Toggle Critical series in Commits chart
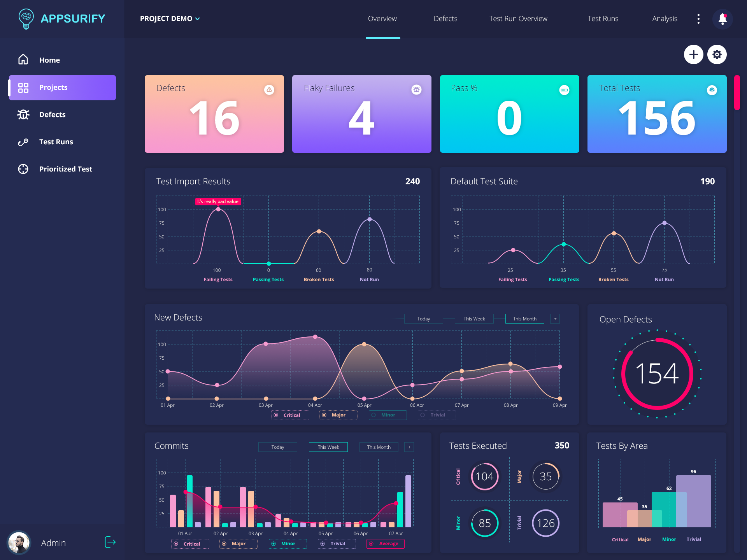Image resolution: width=747 pixels, height=560 pixels. click(x=190, y=544)
